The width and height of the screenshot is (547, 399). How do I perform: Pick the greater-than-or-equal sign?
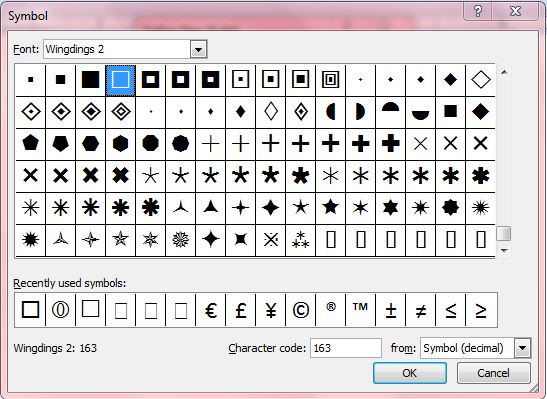[x=480, y=310]
